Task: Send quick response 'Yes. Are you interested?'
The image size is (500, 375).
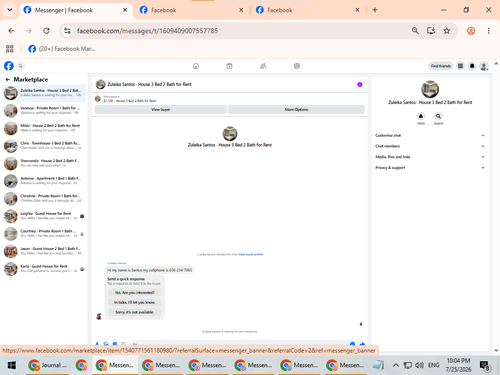Action: point(135,293)
